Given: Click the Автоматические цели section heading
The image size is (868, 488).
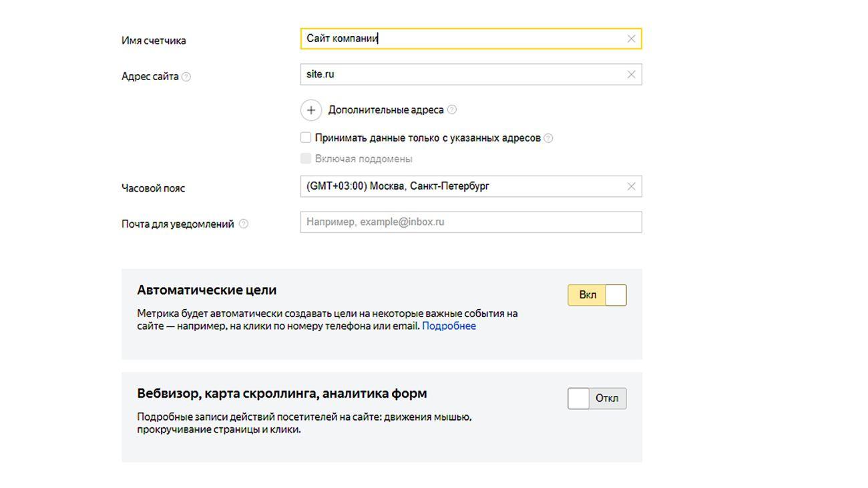Looking at the screenshot, I should pos(207,290).
